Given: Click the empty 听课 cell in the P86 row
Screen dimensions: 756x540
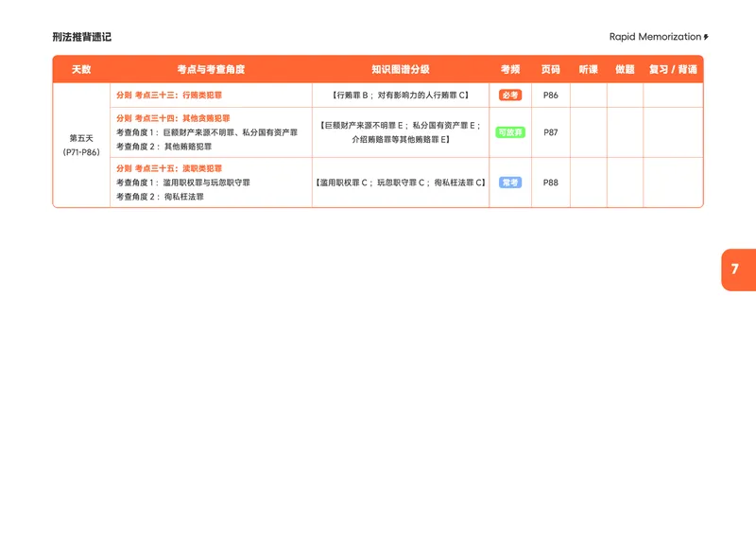Looking at the screenshot, I should [x=589, y=96].
